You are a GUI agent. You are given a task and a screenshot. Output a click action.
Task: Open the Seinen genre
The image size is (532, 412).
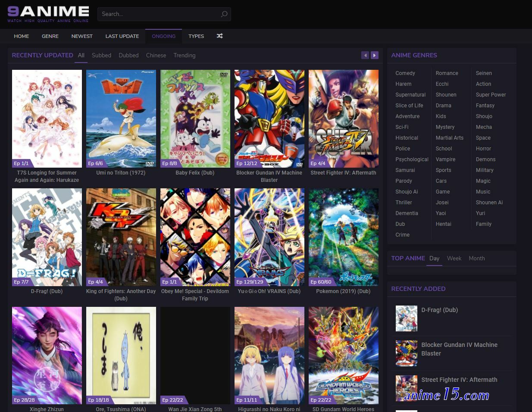click(484, 73)
